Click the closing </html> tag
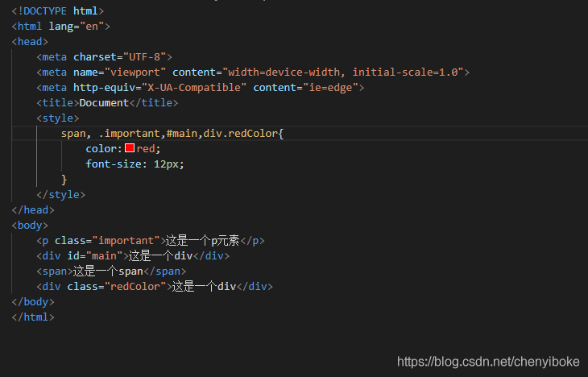This screenshot has width=588, height=377. pyautogui.click(x=33, y=317)
